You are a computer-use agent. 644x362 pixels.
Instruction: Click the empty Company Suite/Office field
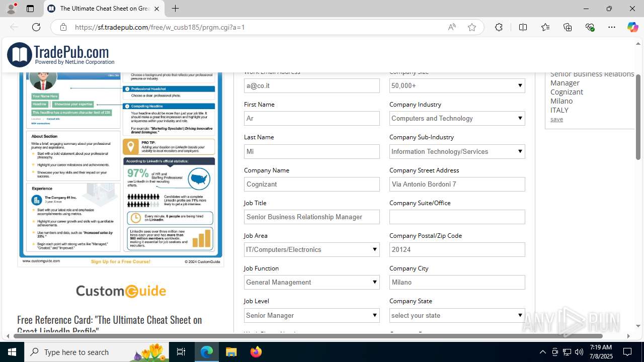point(457,217)
